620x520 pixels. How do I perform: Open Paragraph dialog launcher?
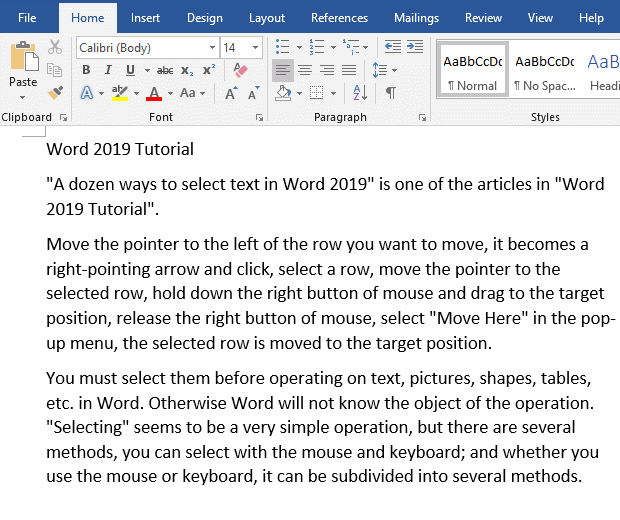click(x=422, y=117)
